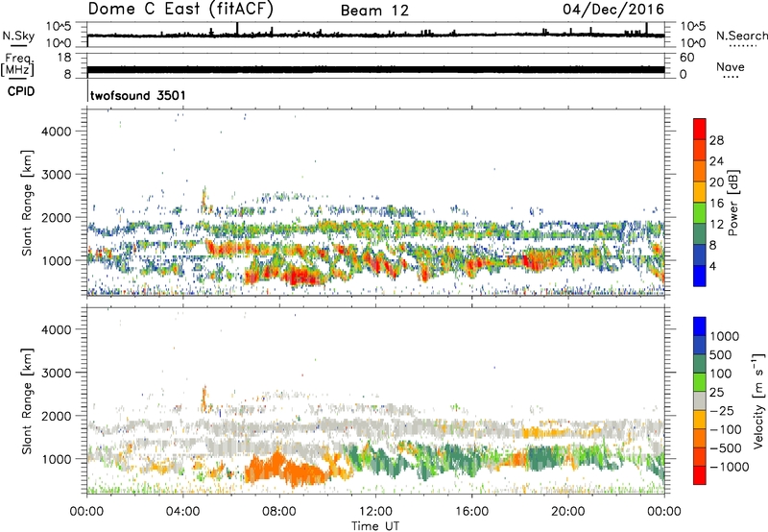Click the 'Slant Range [km]' label of velocity panel
This screenshot has width=768, height=532.
tap(27, 401)
